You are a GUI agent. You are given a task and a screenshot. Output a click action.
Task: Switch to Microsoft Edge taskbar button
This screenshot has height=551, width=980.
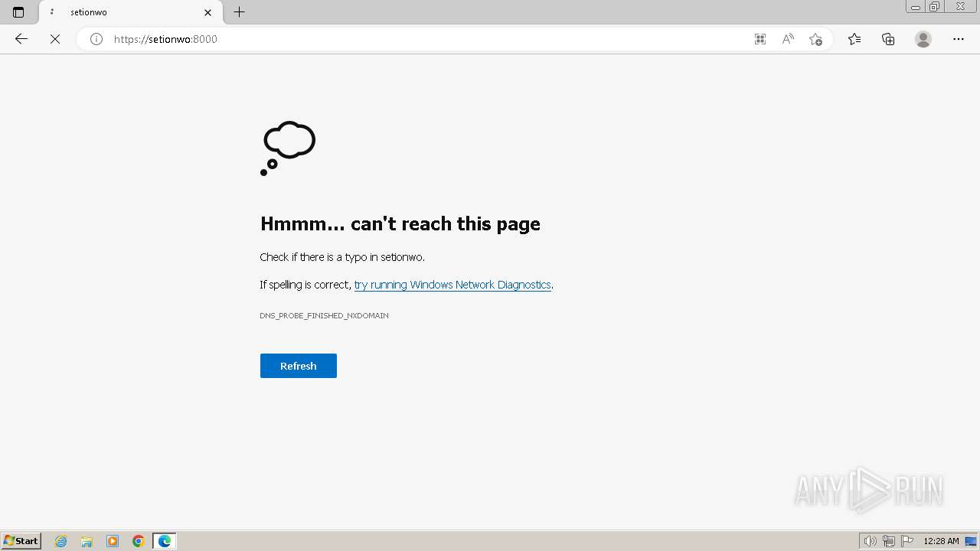click(x=165, y=541)
